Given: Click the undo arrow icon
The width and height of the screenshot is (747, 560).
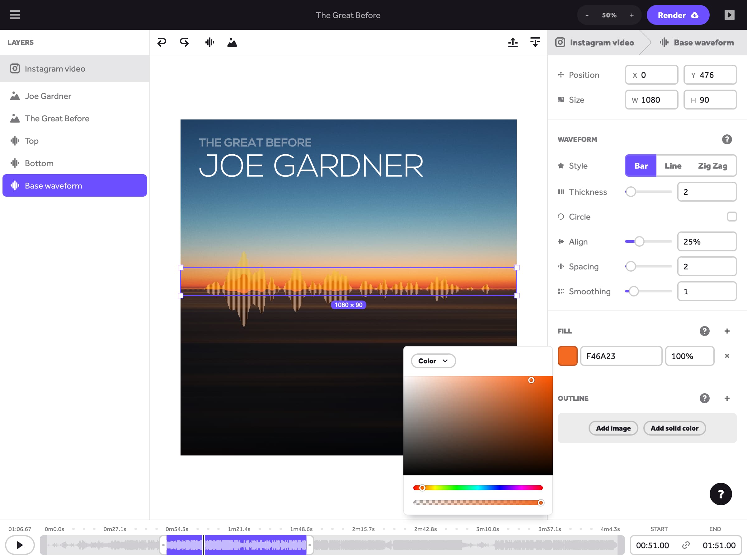Looking at the screenshot, I should 162,42.
